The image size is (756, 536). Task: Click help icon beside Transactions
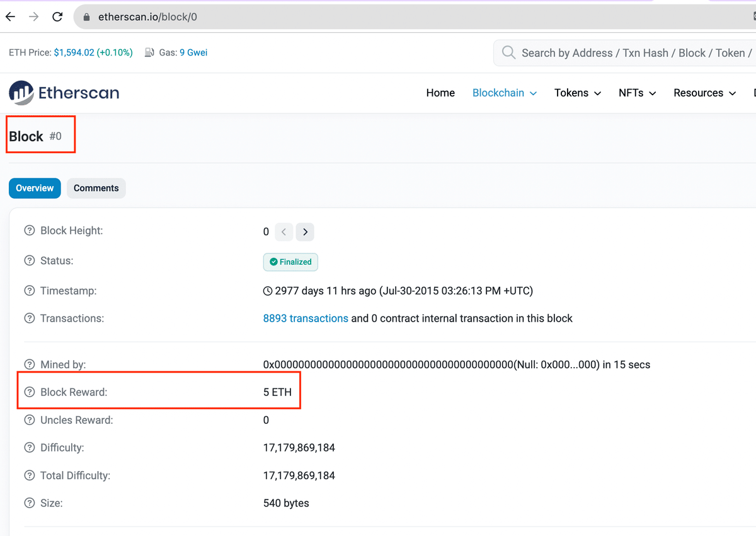29,318
